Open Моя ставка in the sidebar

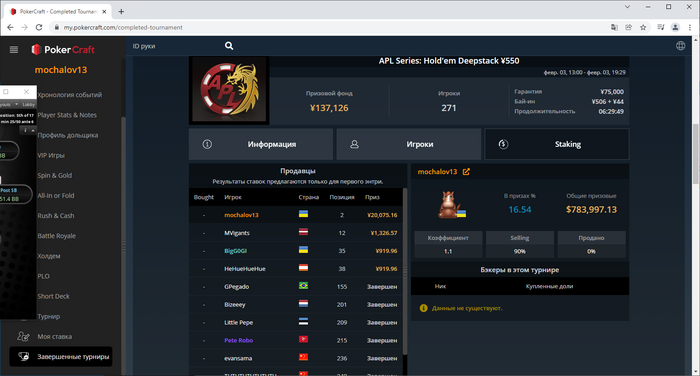(54, 336)
